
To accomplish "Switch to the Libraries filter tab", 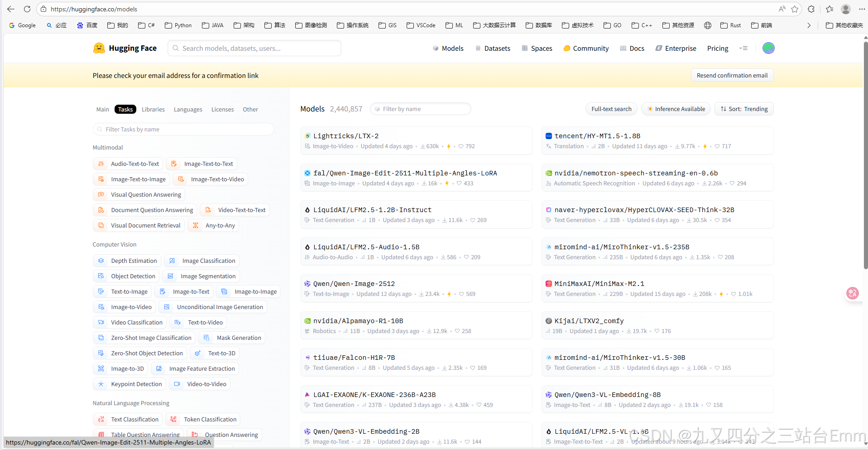I will click(153, 109).
